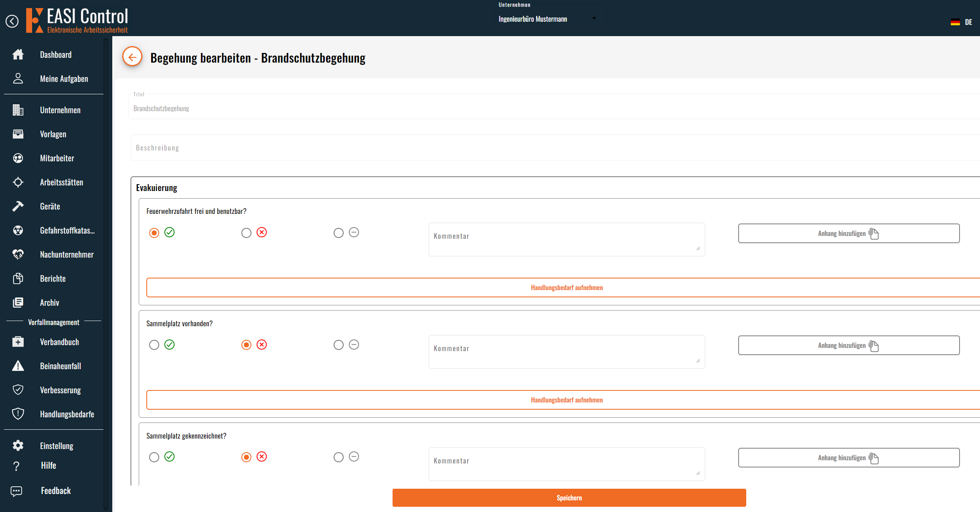Click the Geräte hammer icon

pos(18,206)
